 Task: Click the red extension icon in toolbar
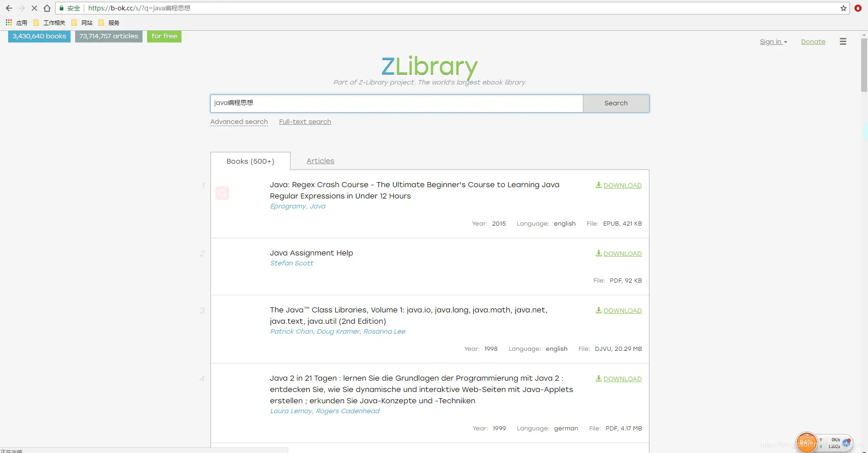coord(858,8)
